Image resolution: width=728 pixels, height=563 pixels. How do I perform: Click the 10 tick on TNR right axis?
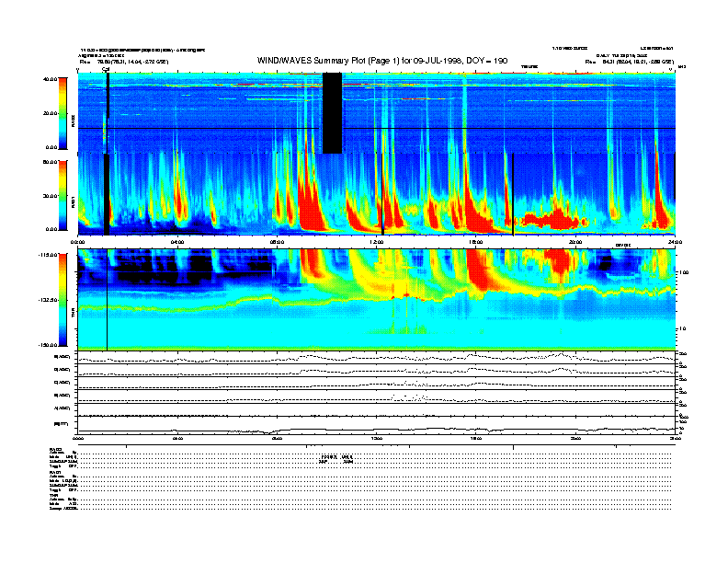682,329
